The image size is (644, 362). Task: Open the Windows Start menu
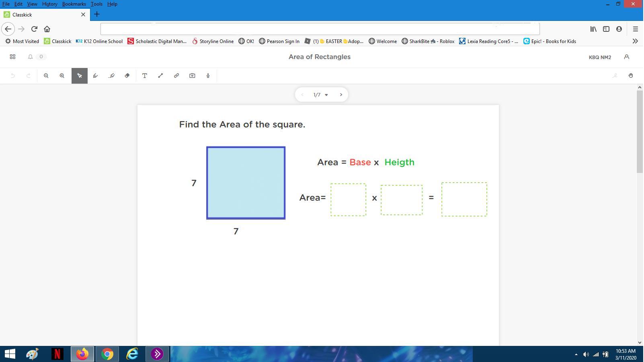pos(10,354)
